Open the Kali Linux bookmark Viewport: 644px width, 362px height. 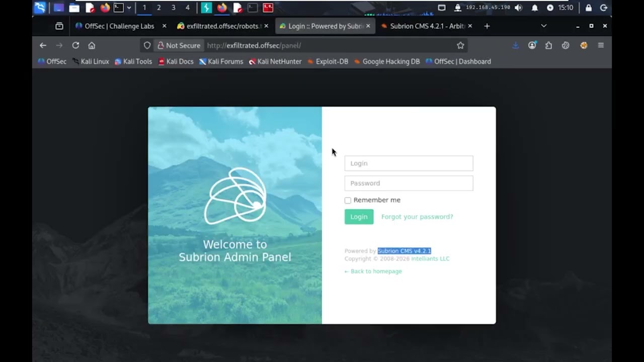tap(91, 61)
